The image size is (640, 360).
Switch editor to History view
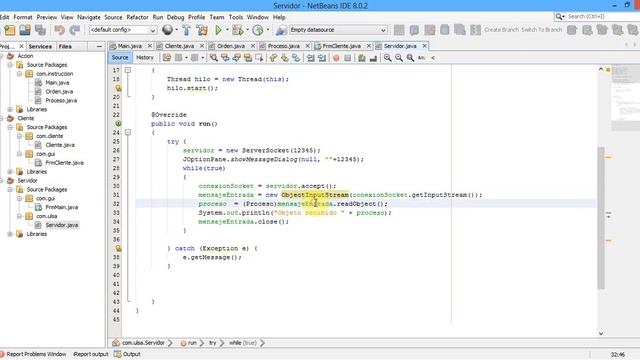click(144, 58)
